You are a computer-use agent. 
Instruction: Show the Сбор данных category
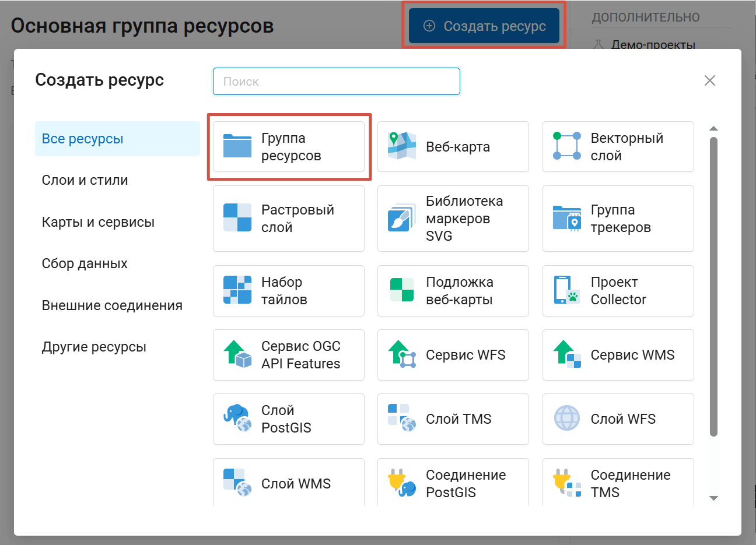[x=85, y=264]
